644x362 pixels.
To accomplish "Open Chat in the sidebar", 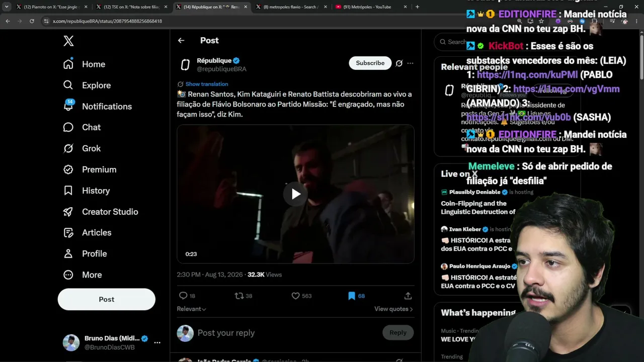I will pos(82,128).
